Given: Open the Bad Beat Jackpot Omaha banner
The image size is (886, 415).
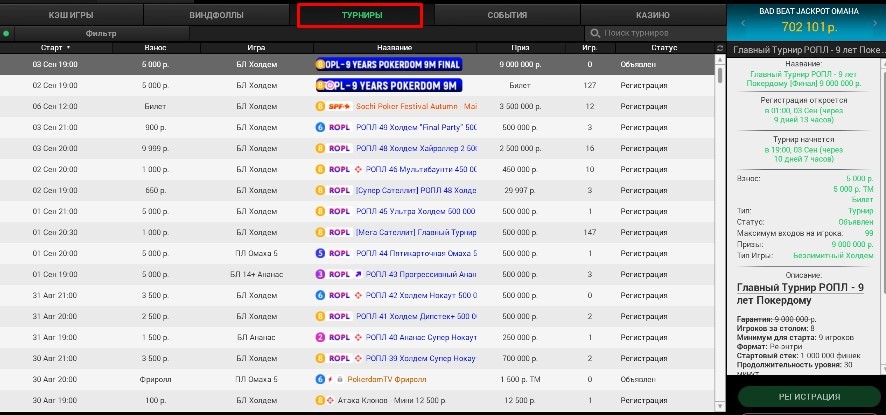Looking at the screenshot, I should point(806,20).
